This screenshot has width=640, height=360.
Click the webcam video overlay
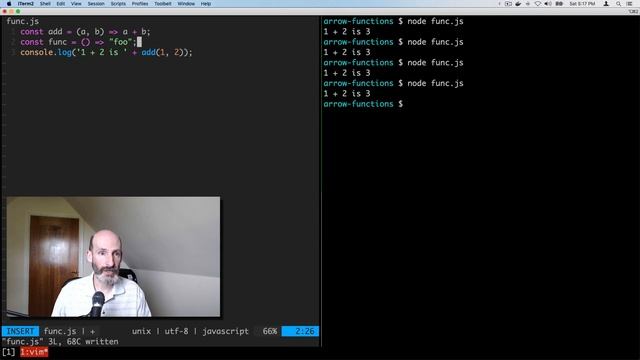[113, 257]
